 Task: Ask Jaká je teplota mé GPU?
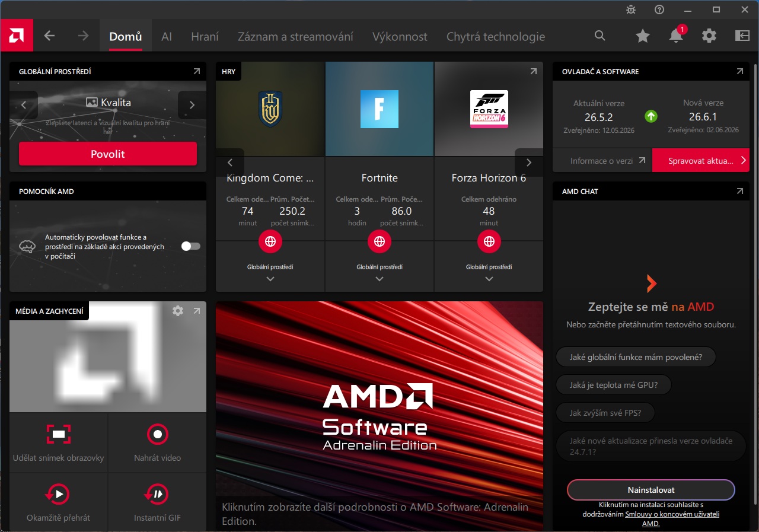tap(614, 385)
